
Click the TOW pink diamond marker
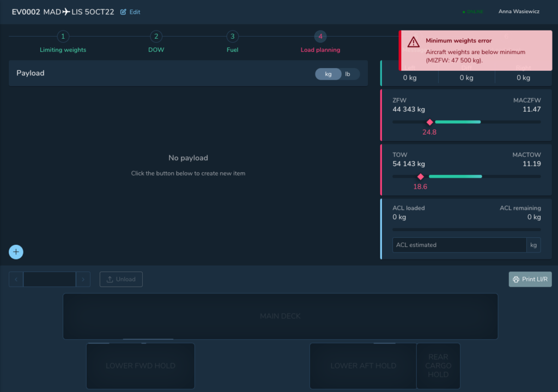421,177
